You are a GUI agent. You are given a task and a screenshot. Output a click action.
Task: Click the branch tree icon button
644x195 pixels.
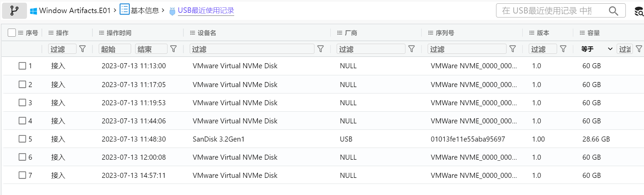point(14,11)
